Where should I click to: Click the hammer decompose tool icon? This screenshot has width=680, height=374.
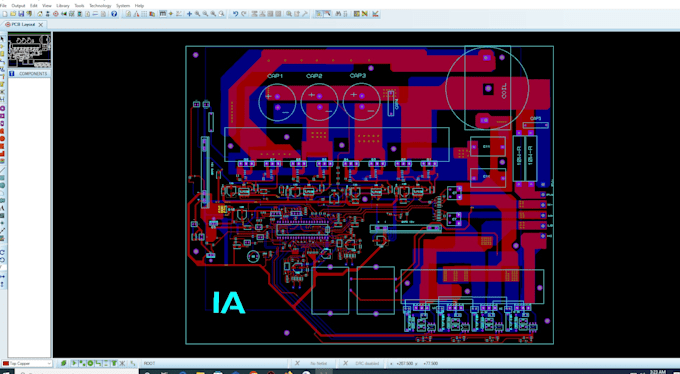click(x=305, y=14)
